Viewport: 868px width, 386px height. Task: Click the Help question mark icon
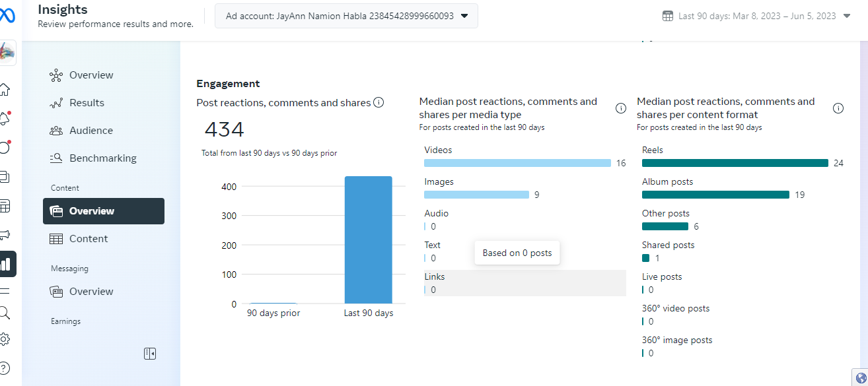coord(5,368)
